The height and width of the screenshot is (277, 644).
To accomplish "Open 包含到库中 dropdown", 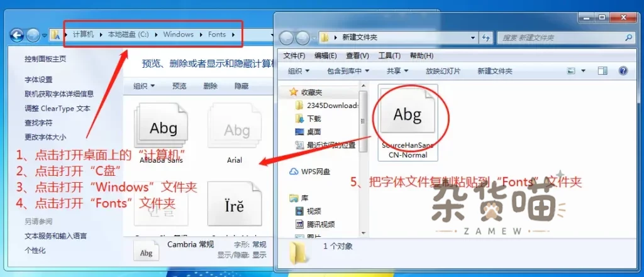I will 348,71.
